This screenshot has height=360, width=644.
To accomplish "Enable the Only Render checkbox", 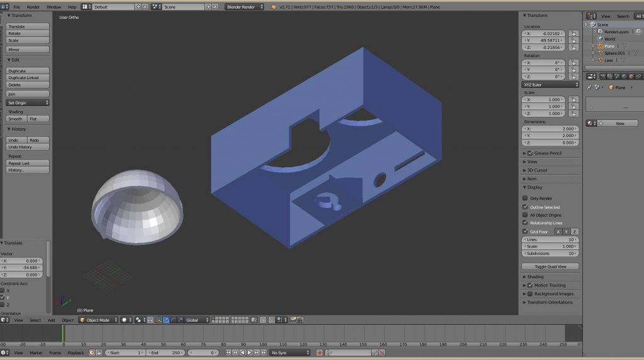I will click(525, 198).
